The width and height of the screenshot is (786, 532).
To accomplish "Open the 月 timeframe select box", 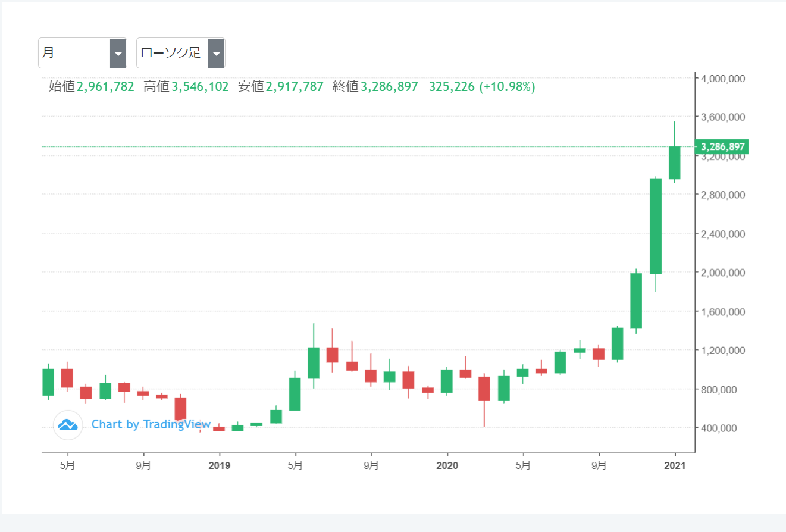I will point(75,54).
